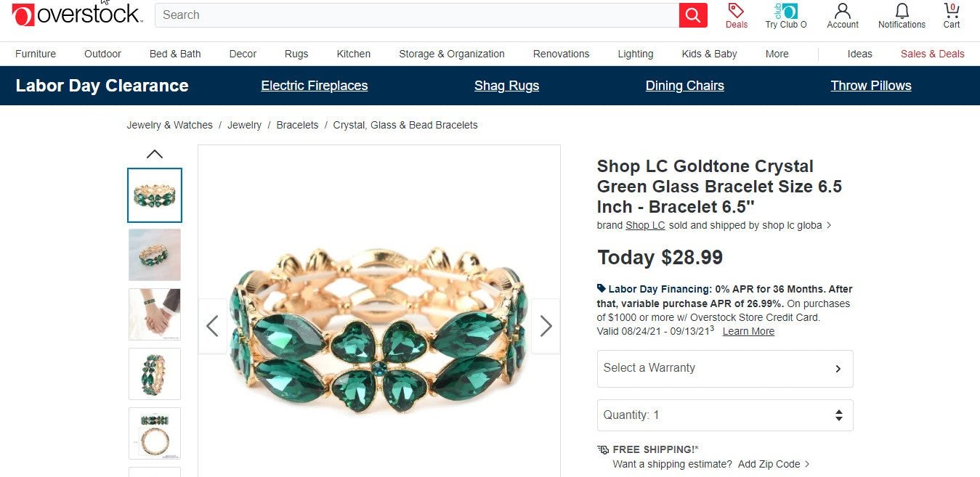The width and height of the screenshot is (980, 477).
Task: Open Account via the person icon
Action: click(842, 12)
